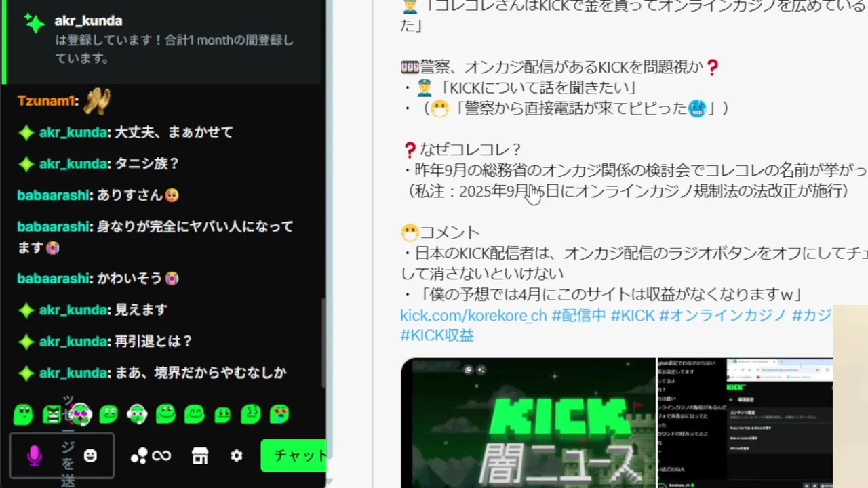868x488 pixels.
Task: Open the kick.com/korekore_ch link
Action: (x=473, y=315)
